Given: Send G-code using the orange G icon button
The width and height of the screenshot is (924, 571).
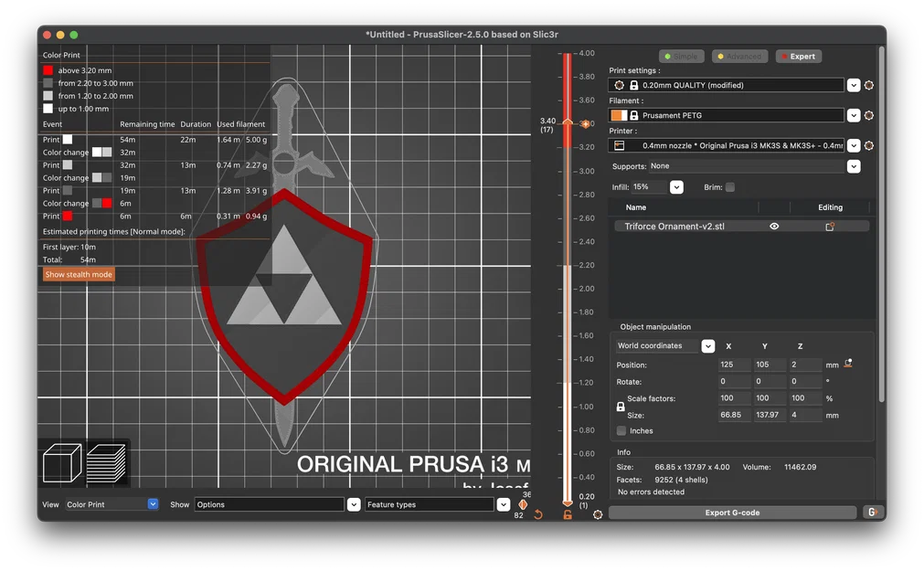Looking at the screenshot, I should point(872,513).
